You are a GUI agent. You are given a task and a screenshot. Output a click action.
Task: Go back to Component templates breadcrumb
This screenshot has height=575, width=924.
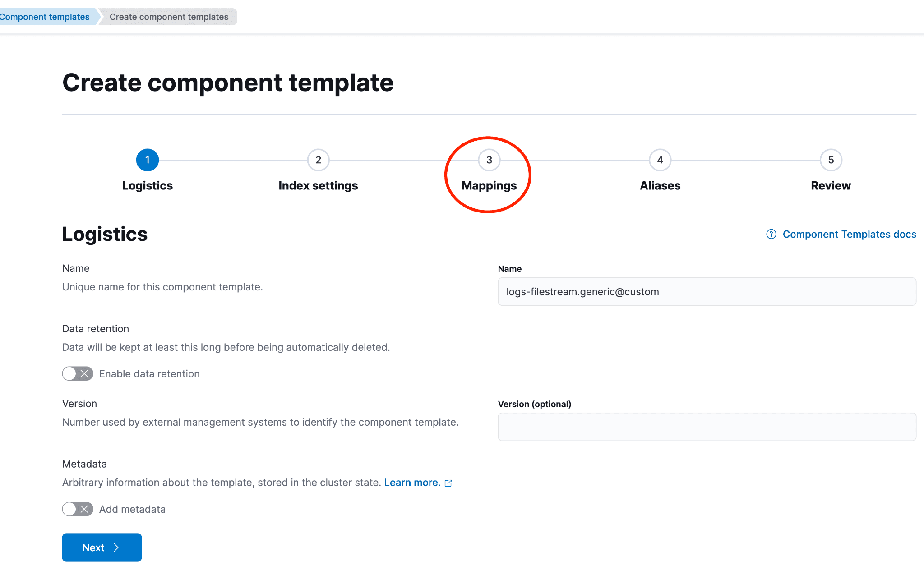[x=44, y=17]
